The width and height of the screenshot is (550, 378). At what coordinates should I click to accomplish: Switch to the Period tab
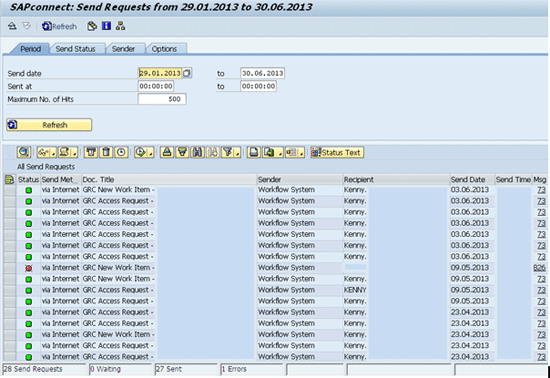pyautogui.click(x=30, y=49)
